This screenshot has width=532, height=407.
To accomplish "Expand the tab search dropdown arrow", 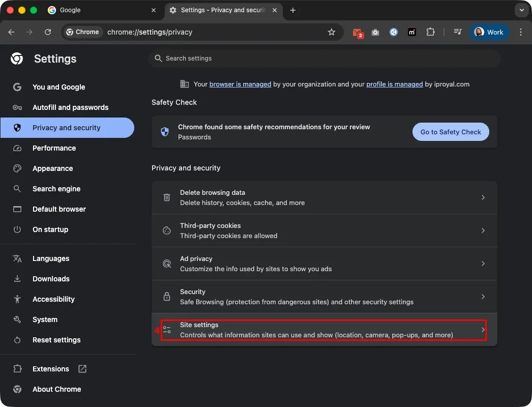I will coord(521,10).
